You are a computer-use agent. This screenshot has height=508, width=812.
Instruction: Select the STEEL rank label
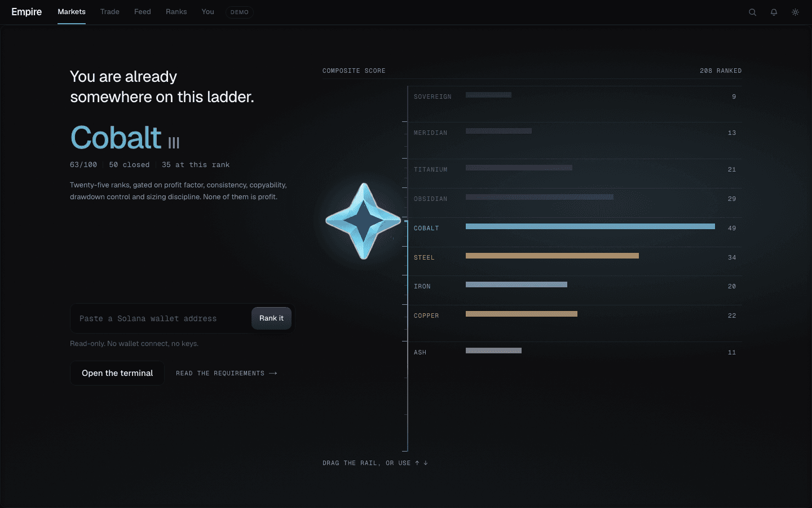pyautogui.click(x=424, y=258)
